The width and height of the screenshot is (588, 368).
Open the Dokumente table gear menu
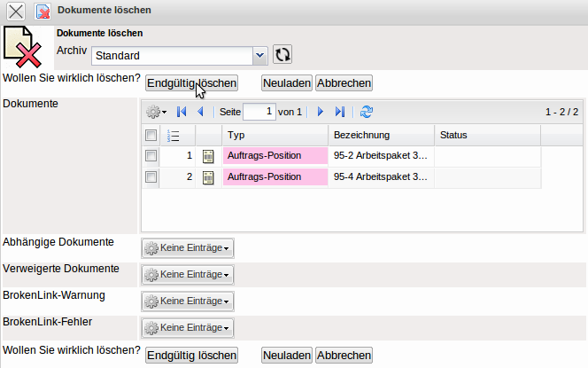click(x=157, y=112)
